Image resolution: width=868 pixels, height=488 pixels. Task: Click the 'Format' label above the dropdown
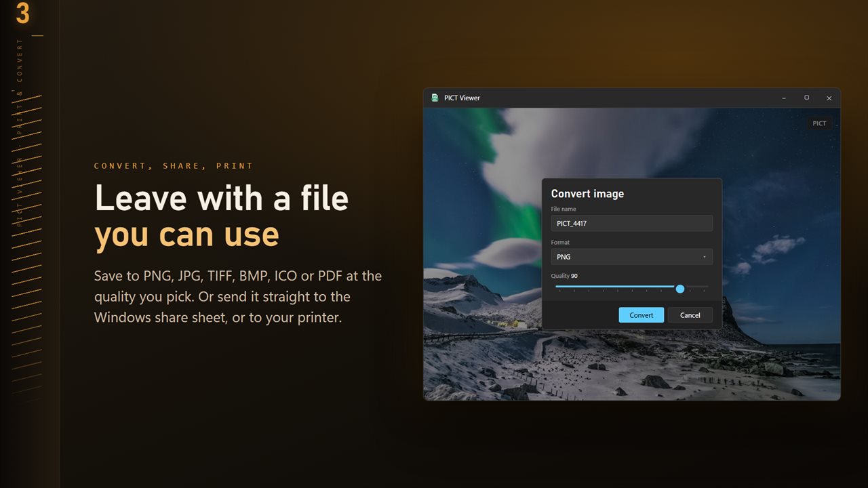click(x=560, y=242)
